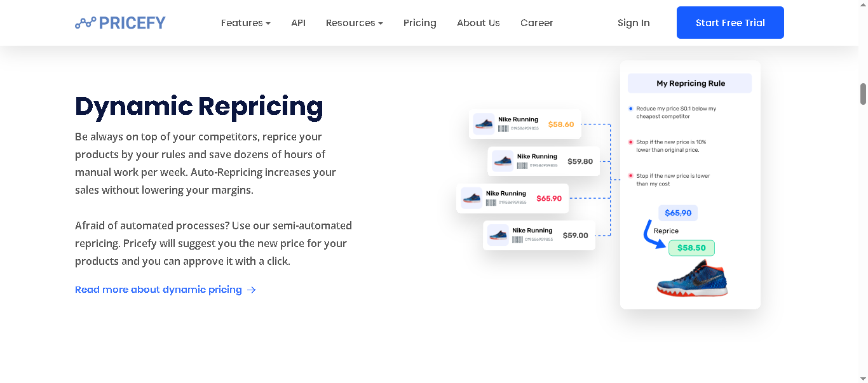The width and height of the screenshot is (868, 383).
Task: Select the Nike Running card priced $59.00
Action: pyautogui.click(x=539, y=235)
